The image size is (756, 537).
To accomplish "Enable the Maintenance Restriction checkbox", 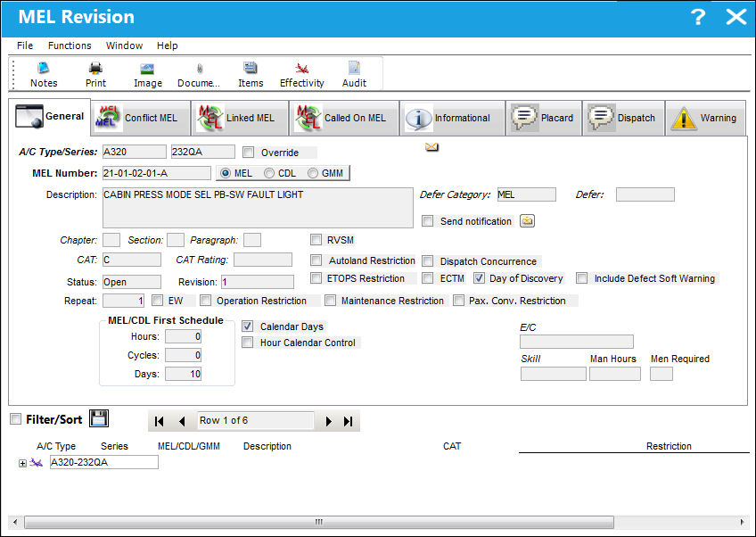I will tap(330, 301).
